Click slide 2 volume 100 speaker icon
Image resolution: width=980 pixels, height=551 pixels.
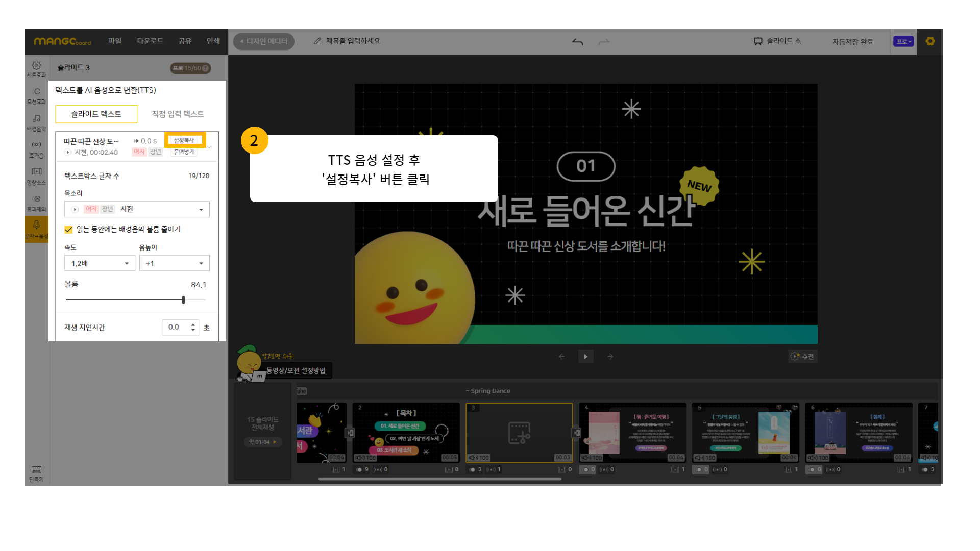365,458
